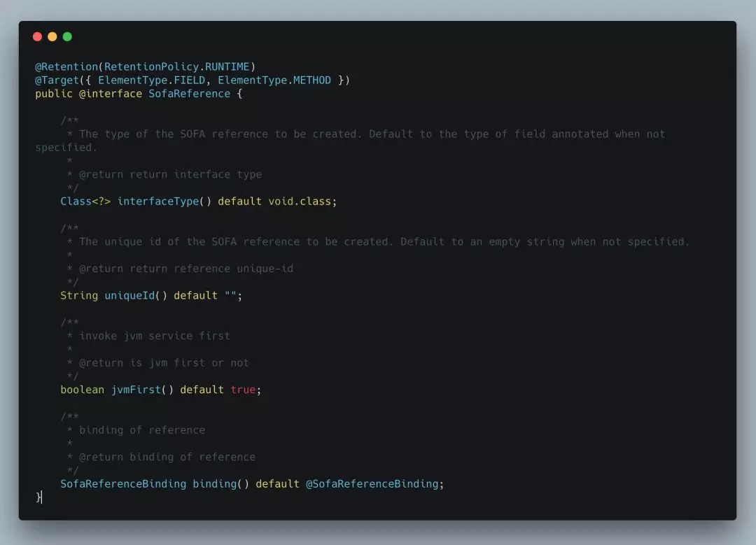Click SofaReferenceBinding return type
This screenshot has height=545, width=756.
(123, 484)
